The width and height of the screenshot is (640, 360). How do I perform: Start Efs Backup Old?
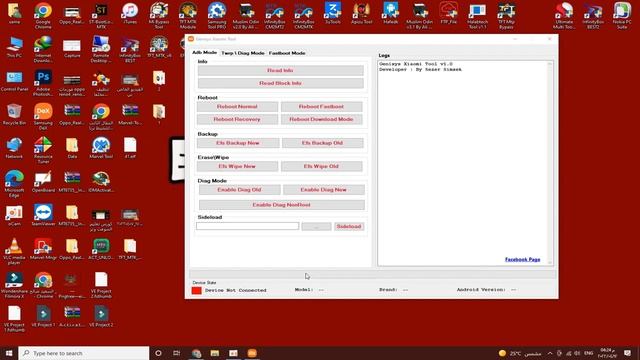[322, 143]
